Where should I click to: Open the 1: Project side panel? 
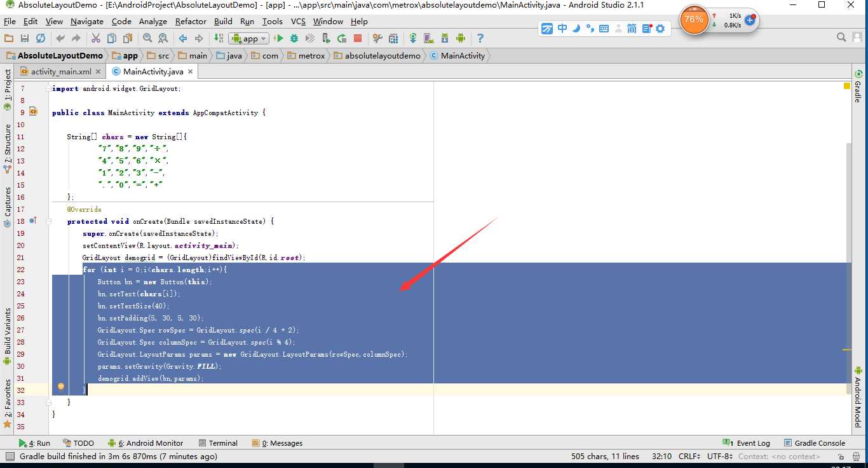pos(8,89)
